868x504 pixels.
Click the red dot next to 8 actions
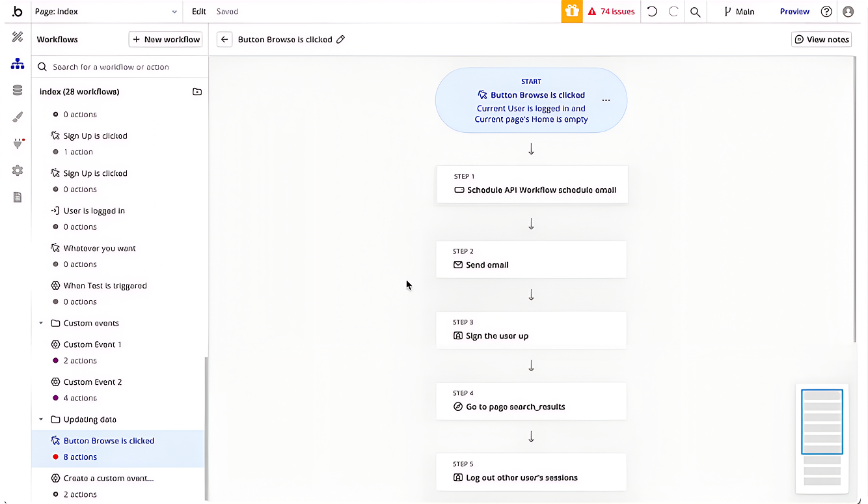click(55, 457)
